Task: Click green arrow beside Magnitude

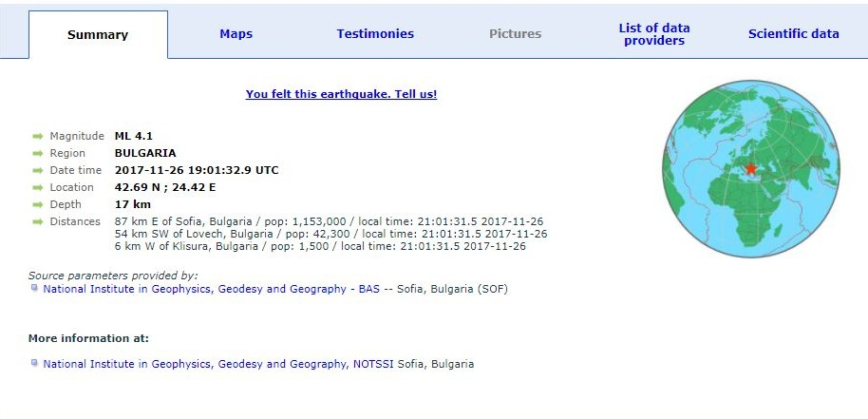Action: [38, 136]
